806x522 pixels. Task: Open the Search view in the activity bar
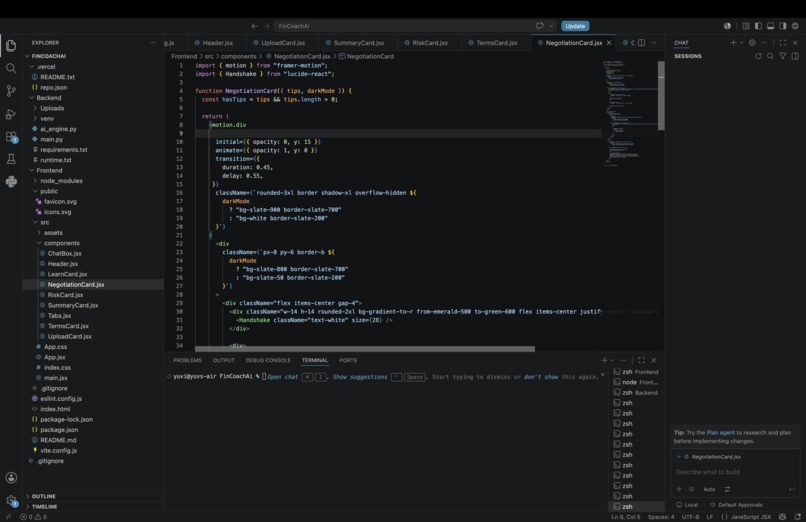11,68
